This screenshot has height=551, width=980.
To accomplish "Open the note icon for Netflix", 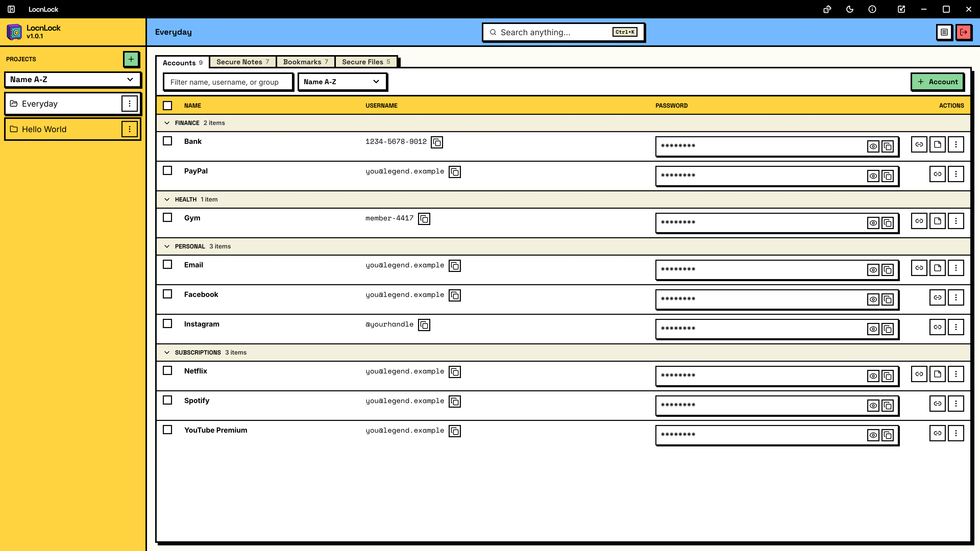I will tap(937, 374).
